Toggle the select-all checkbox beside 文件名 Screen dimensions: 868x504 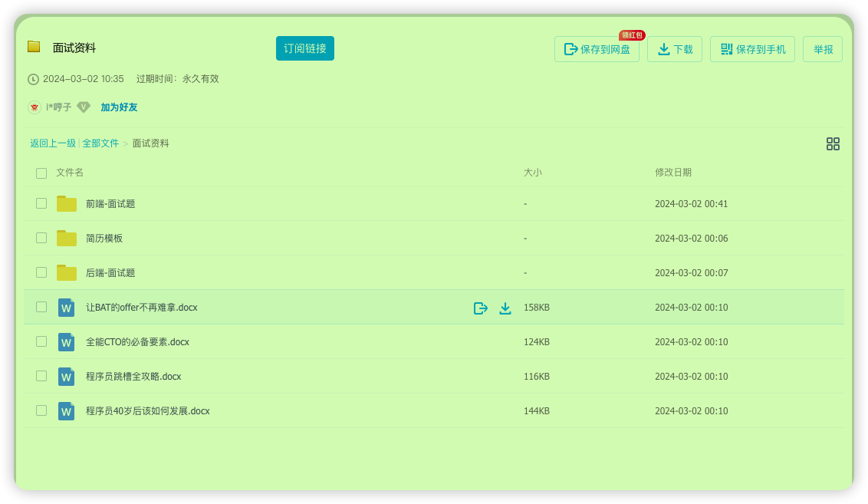click(x=41, y=173)
